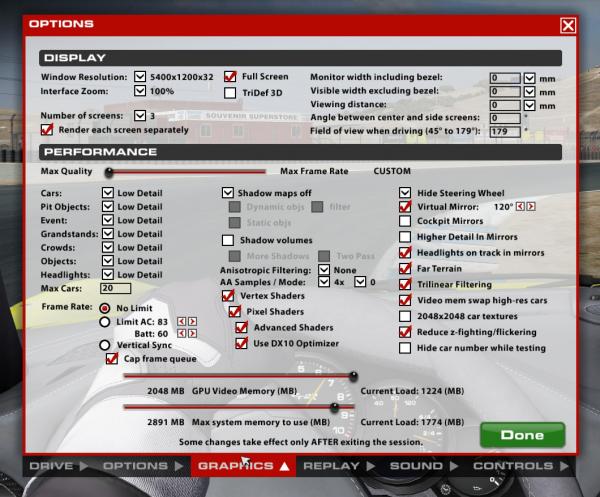Disable the Full Screen checkbox
The image size is (600, 497).
pyautogui.click(x=229, y=76)
